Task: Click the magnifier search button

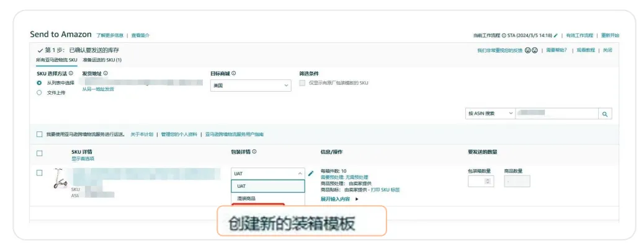Action: [605, 114]
